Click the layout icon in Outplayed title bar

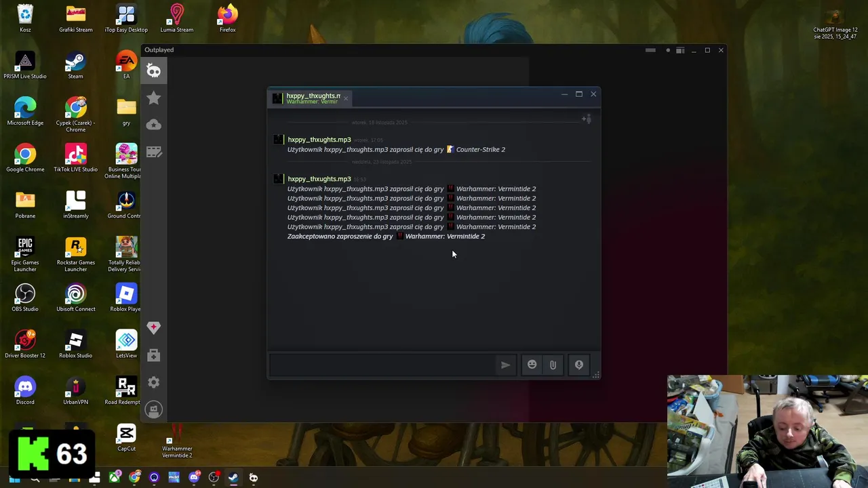[680, 50]
